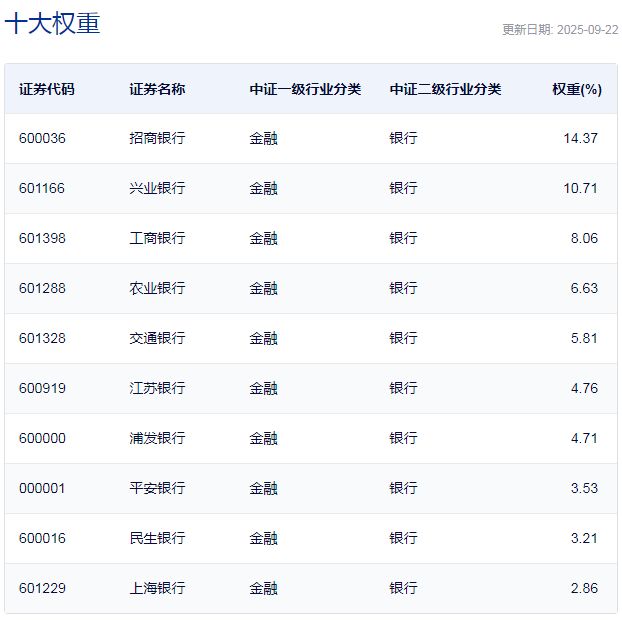Image resolution: width=622 pixels, height=620 pixels.
Task: Click the 十大权重 heading
Action: click(52, 24)
